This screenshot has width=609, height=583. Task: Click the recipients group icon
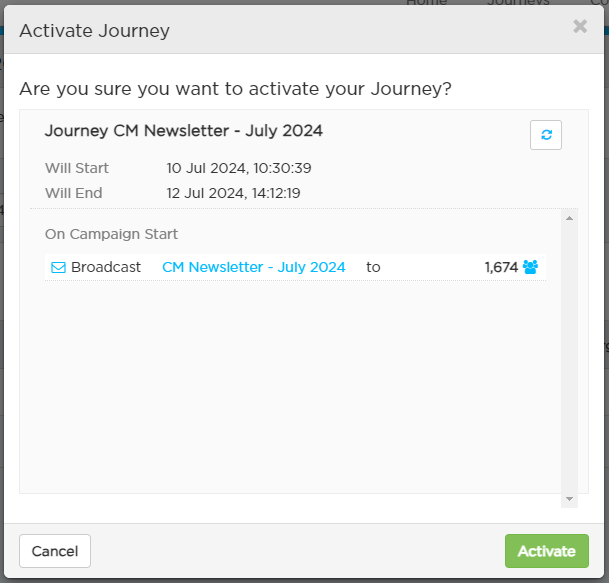pyautogui.click(x=530, y=267)
